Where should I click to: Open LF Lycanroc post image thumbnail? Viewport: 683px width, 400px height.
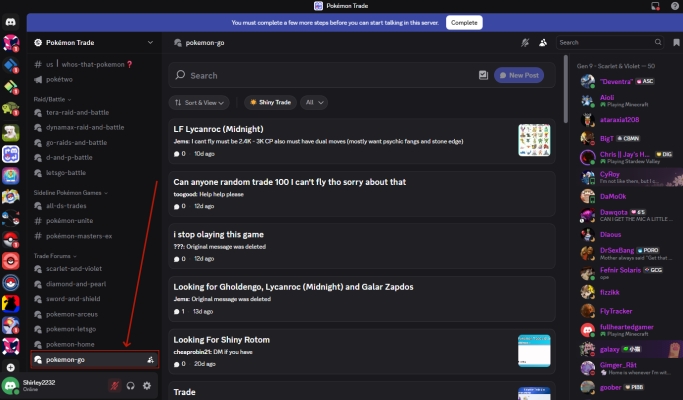(534, 140)
